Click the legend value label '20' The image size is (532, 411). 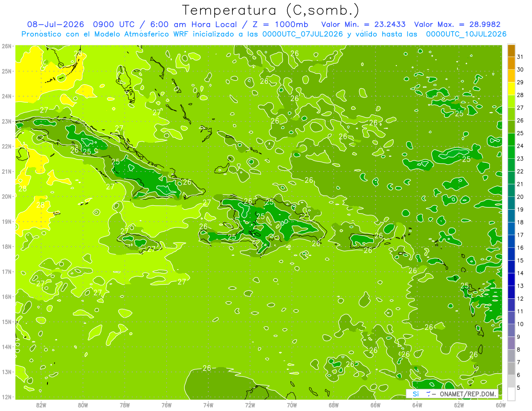pos(520,197)
